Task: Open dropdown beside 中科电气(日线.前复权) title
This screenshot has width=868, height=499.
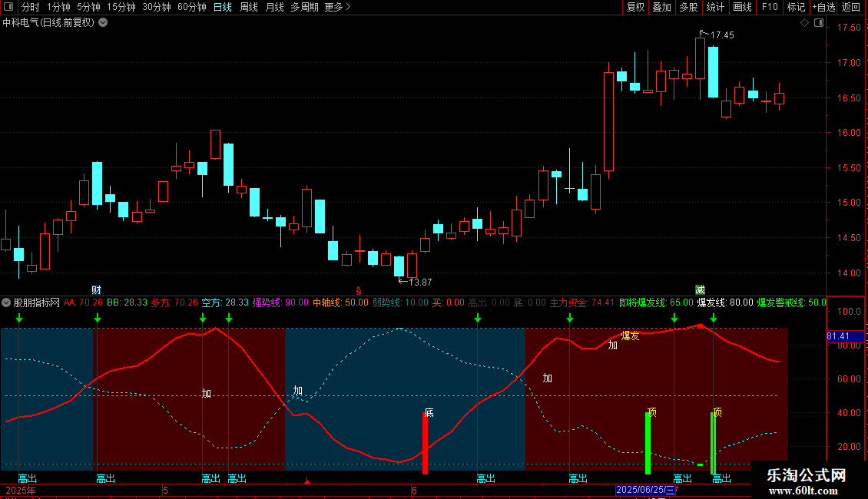Action: pyautogui.click(x=103, y=23)
